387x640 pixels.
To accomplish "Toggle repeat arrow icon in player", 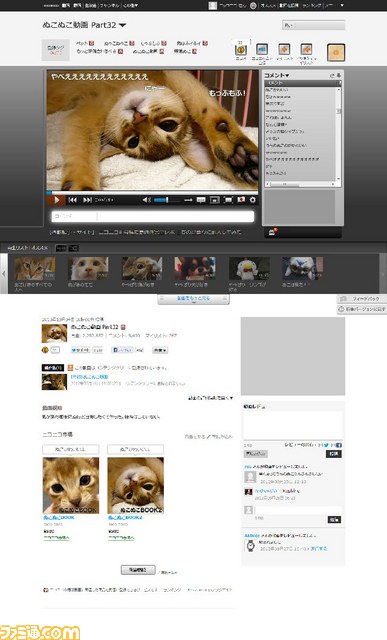I will 188,200.
